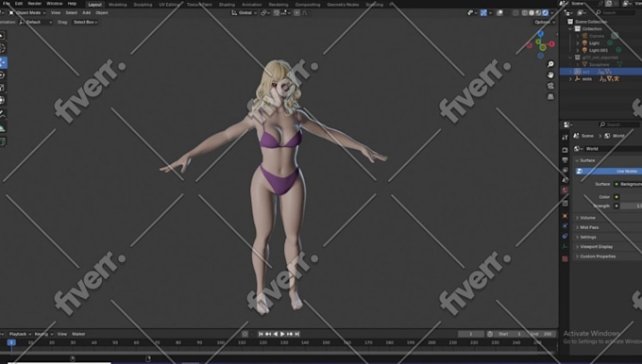
Task: Open the pivot point dropdown
Action: pyautogui.click(x=265, y=12)
